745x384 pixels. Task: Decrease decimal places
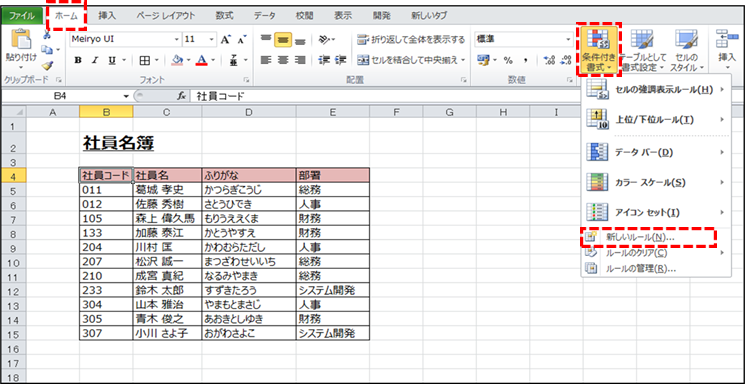[566, 60]
